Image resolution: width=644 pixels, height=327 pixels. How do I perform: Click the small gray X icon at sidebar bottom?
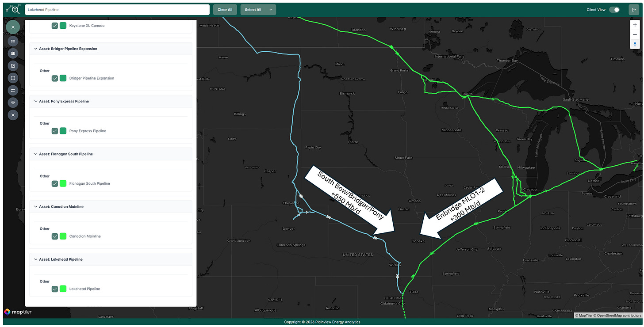(x=13, y=115)
